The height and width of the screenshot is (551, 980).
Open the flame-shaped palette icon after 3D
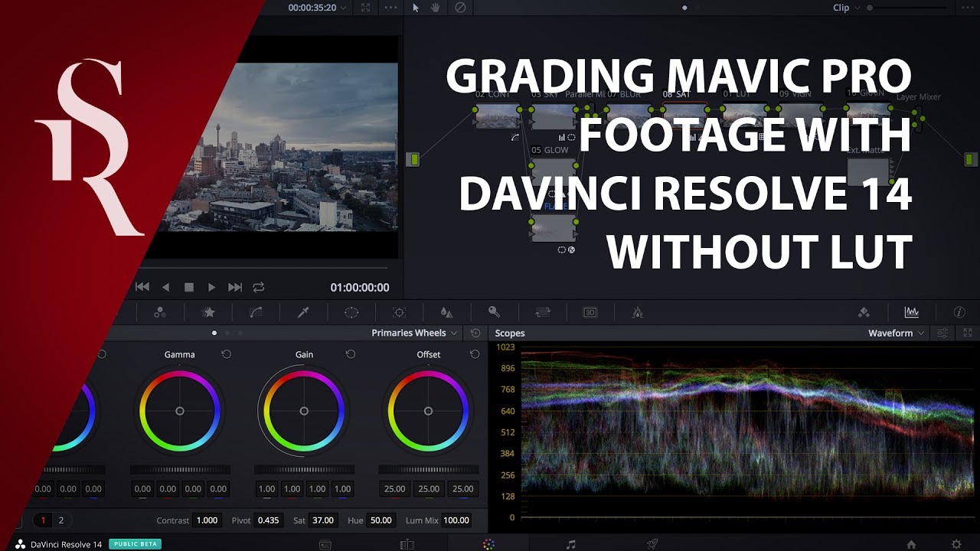coord(637,312)
